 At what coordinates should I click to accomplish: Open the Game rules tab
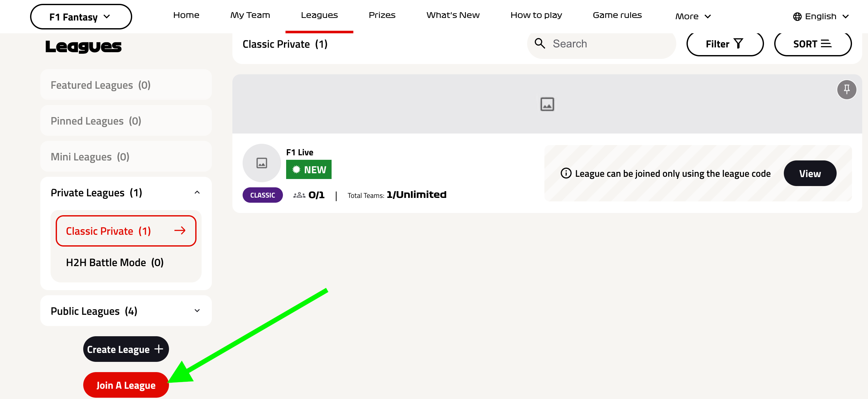pos(617,15)
